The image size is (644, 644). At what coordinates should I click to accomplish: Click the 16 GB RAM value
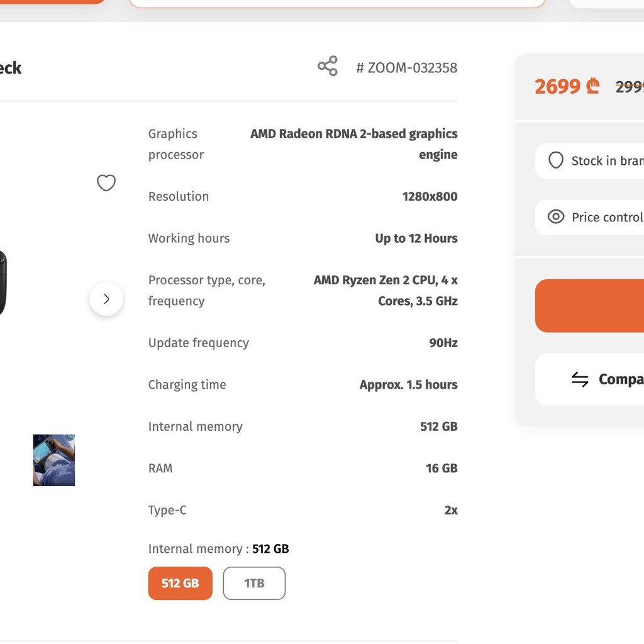coord(441,468)
